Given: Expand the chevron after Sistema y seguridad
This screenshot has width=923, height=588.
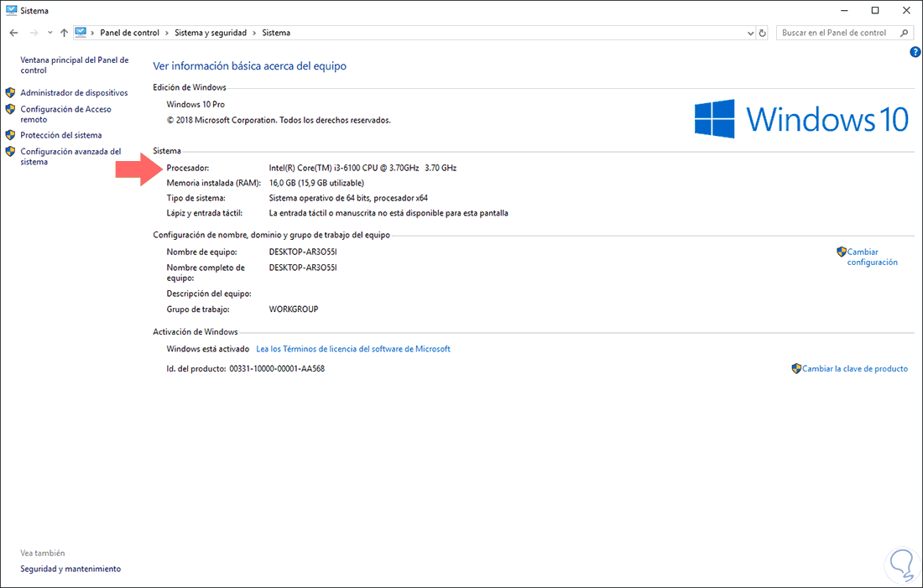Looking at the screenshot, I should 254,33.
